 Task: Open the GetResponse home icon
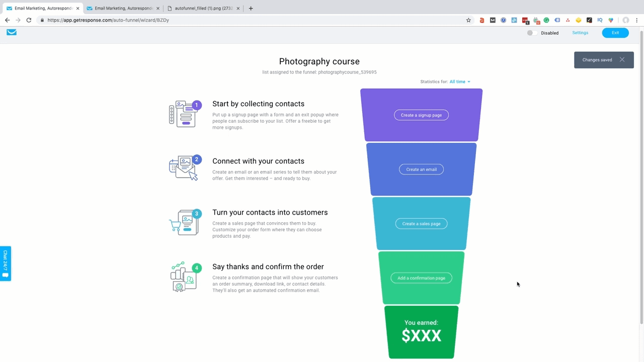pos(11,32)
